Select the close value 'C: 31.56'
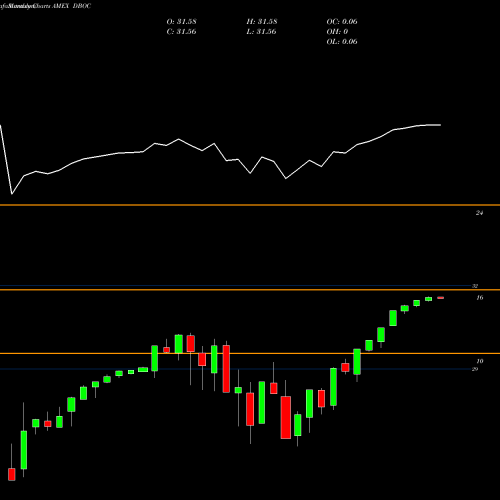This screenshot has height=500, width=500. pyautogui.click(x=181, y=32)
